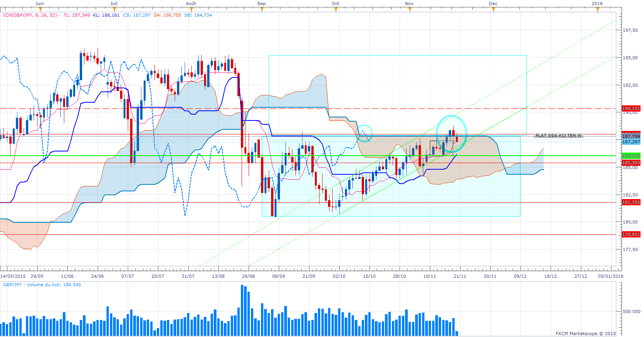
Task: Click the 195,00 price axis label
Action: click(630, 58)
